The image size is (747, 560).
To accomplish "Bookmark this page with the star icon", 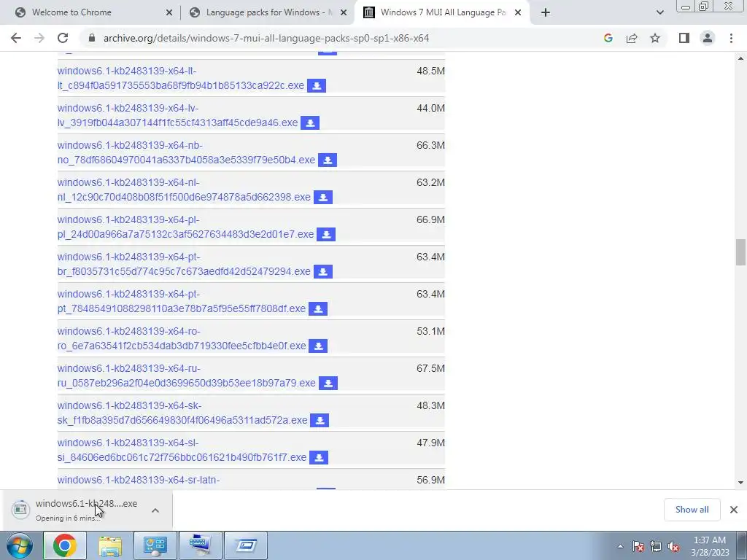I will click(655, 38).
